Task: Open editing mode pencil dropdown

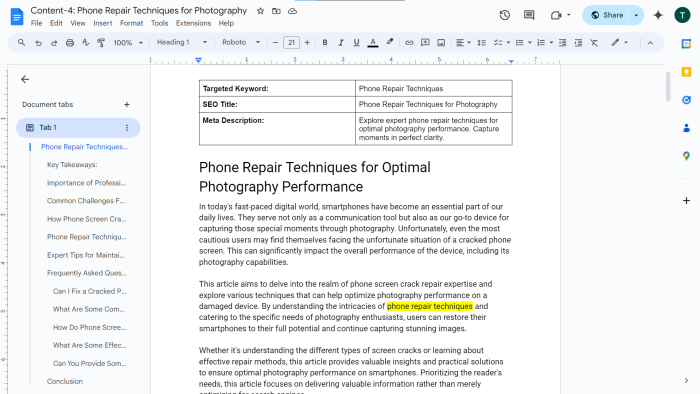Action: coord(620,42)
